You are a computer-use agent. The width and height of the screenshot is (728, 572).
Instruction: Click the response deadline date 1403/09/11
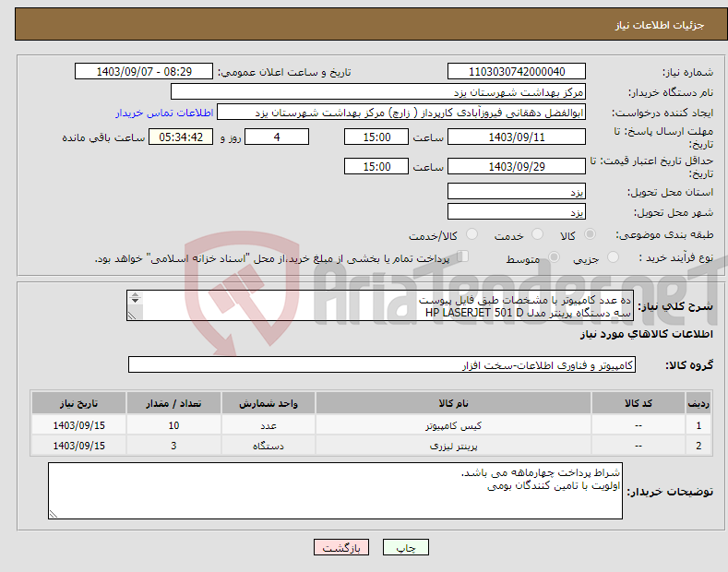tap(517, 137)
